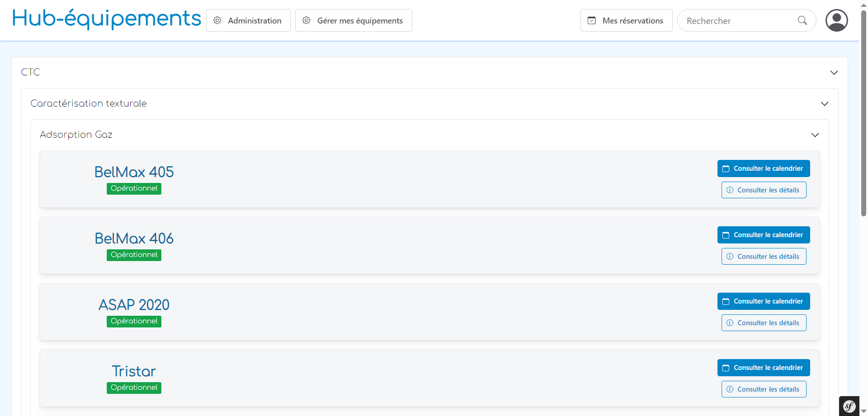868x416 pixels.
Task: Click the Opérationnel badge on BelMax 406
Action: pos(134,255)
